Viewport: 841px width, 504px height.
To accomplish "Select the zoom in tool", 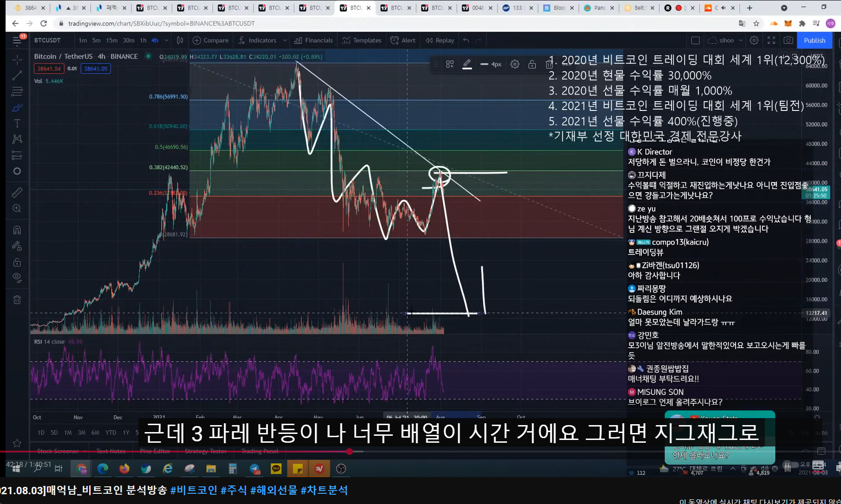I will [x=17, y=208].
